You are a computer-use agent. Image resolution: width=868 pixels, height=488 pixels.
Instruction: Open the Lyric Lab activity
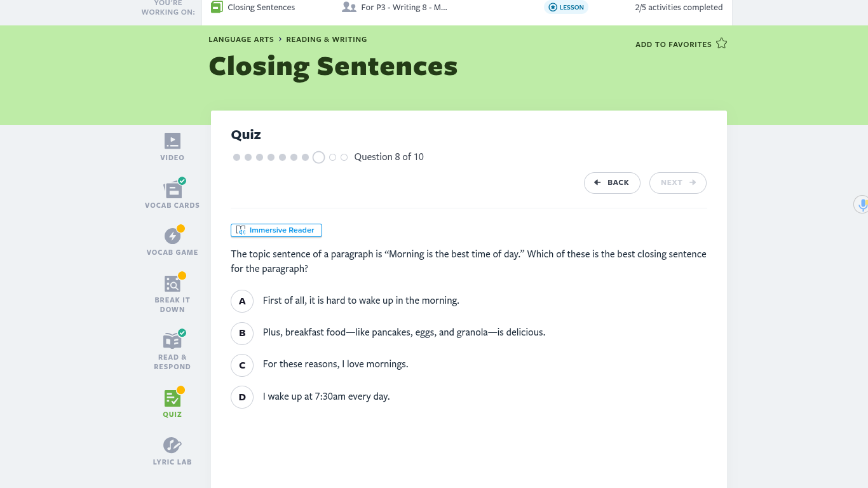click(x=172, y=445)
